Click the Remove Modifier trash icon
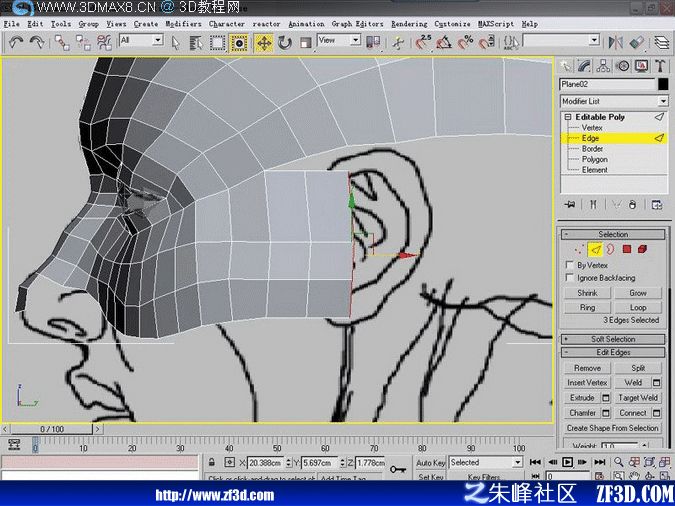The height and width of the screenshot is (506, 675). click(632, 205)
